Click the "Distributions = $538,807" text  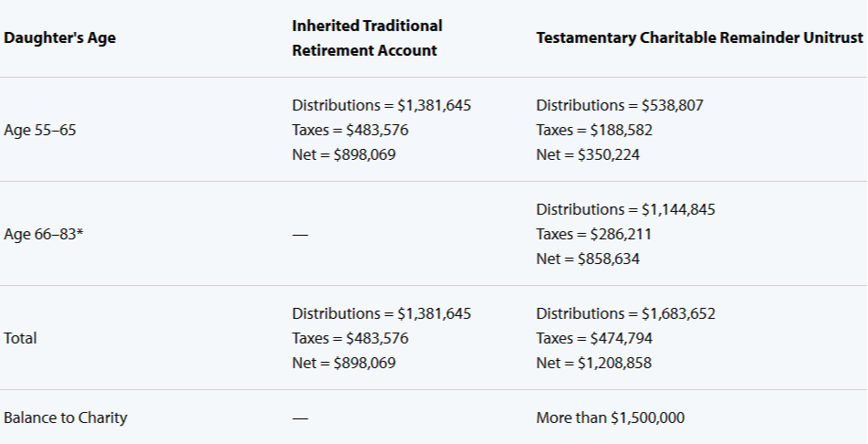(620, 105)
